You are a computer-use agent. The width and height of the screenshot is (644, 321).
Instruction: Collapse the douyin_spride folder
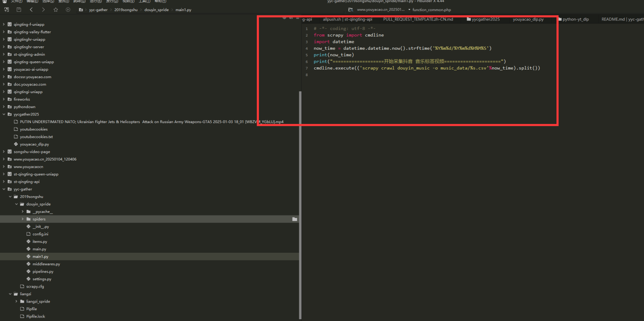pyautogui.click(x=17, y=204)
